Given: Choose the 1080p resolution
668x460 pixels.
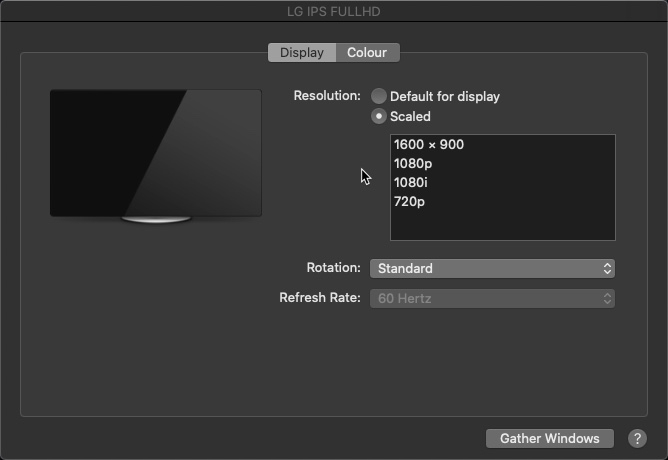Looking at the screenshot, I should 503,164.
